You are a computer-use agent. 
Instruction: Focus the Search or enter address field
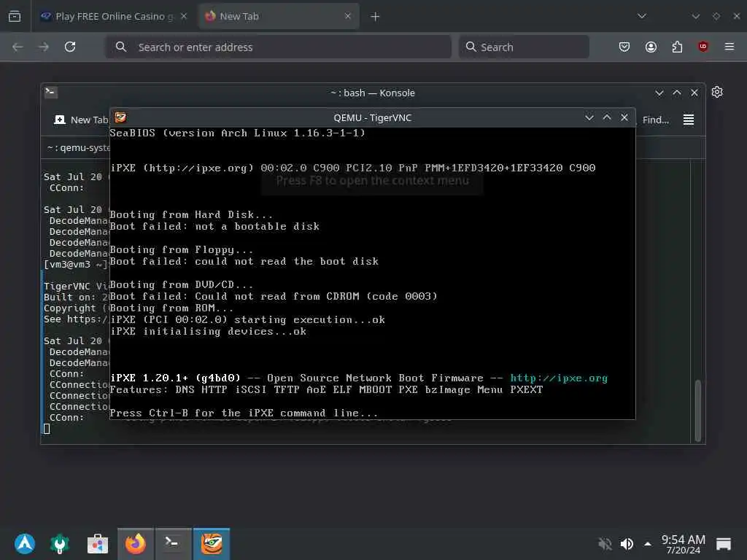click(278, 47)
